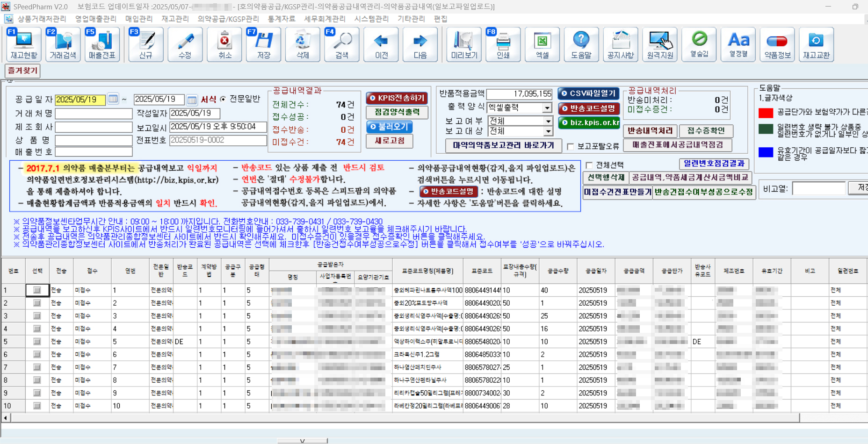Open the 매출전표 sales slip tool
Screen dimensions: 868x444
click(102, 44)
